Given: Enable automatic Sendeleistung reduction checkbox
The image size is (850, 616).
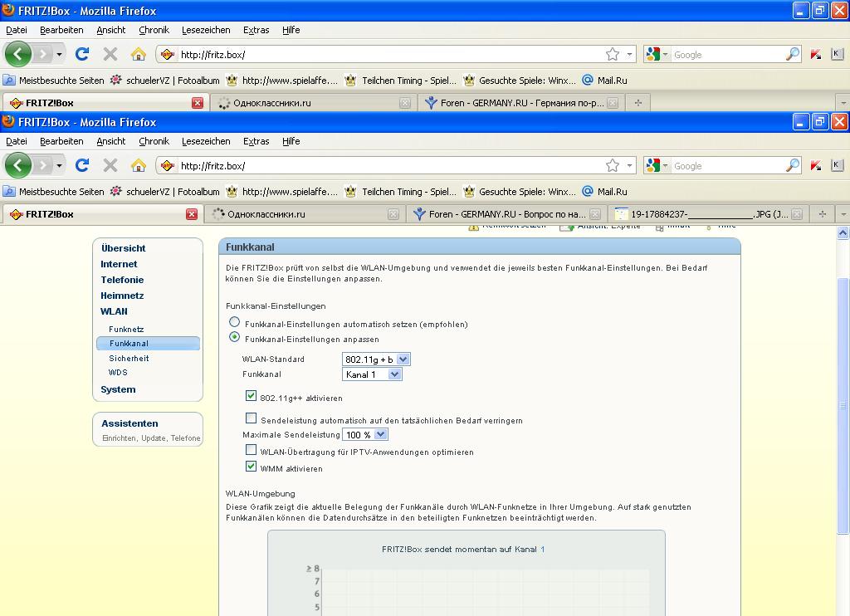Looking at the screenshot, I should click(x=251, y=418).
